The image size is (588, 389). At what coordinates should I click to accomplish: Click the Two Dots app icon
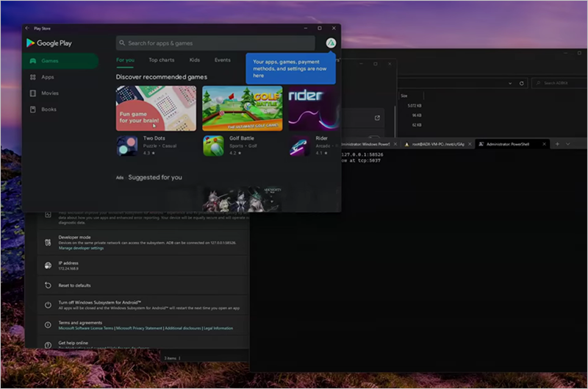pyautogui.click(x=127, y=146)
